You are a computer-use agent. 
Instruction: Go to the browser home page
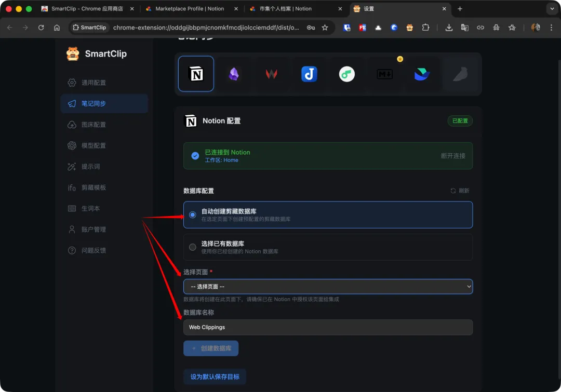[x=57, y=28]
